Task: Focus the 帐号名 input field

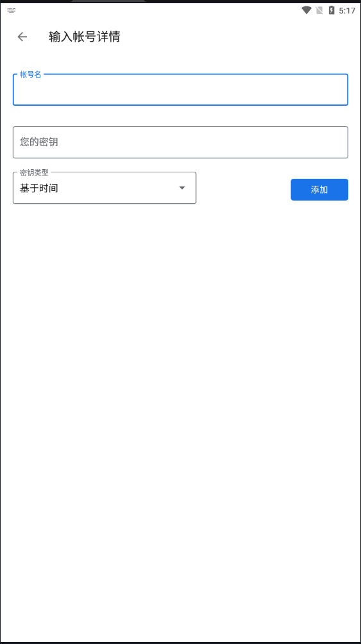Action: click(181, 90)
